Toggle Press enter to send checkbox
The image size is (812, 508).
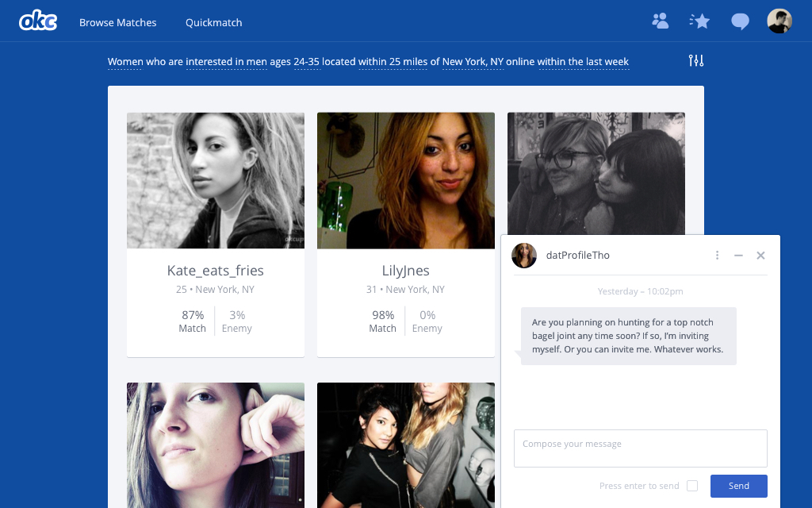pyautogui.click(x=692, y=486)
